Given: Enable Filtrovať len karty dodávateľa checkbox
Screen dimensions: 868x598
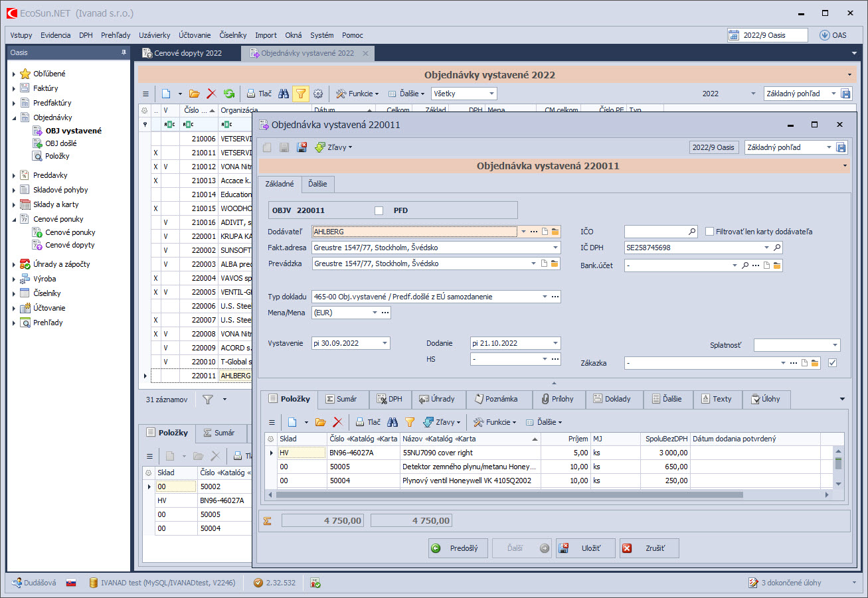Looking at the screenshot, I should pyautogui.click(x=710, y=232).
